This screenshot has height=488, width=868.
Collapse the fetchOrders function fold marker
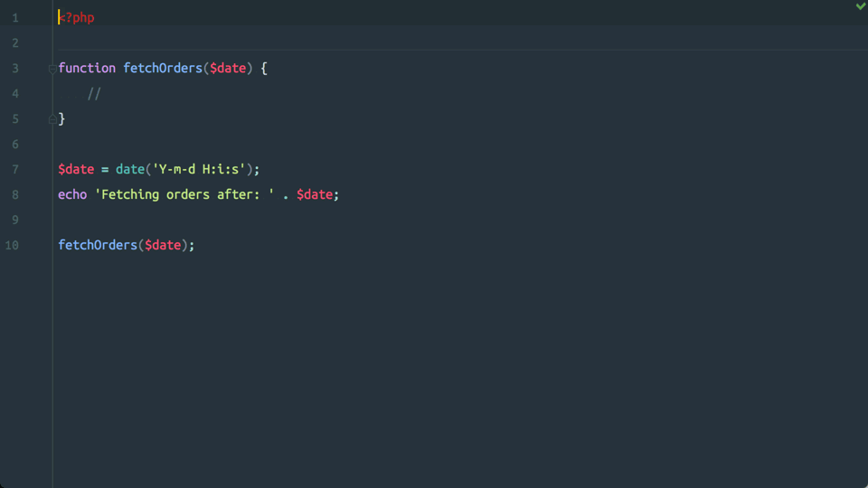tap(52, 70)
